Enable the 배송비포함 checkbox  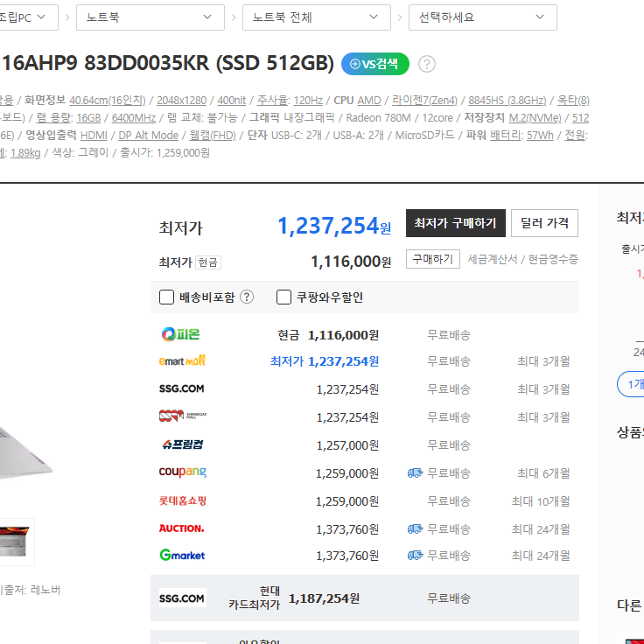pos(166,297)
